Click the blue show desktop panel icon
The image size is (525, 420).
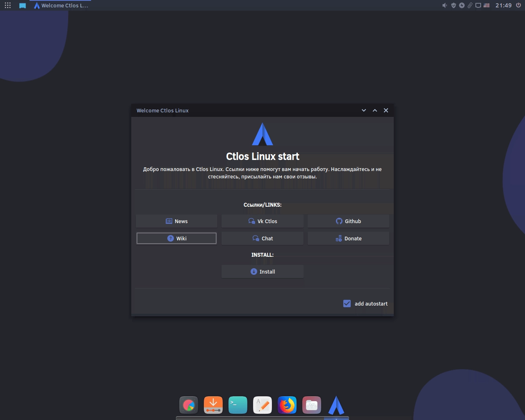click(x=23, y=6)
